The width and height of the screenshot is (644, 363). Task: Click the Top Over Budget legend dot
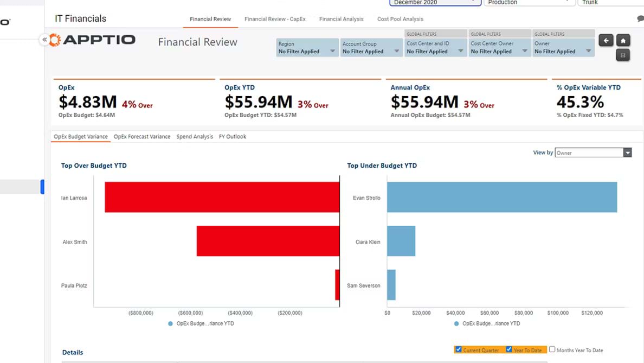click(x=170, y=323)
